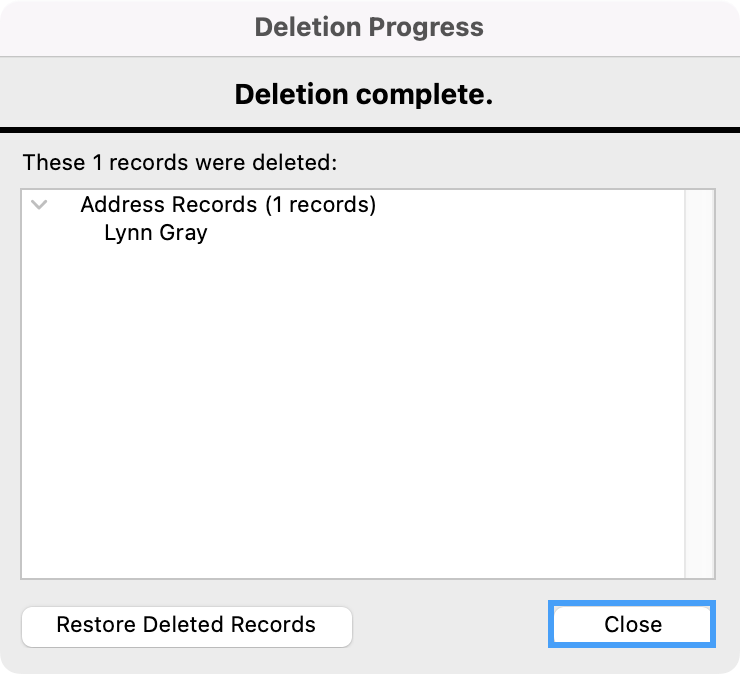Click bottom of the list scrollbar gutter
This screenshot has height=674, width=740.
(x=698, y=565)
